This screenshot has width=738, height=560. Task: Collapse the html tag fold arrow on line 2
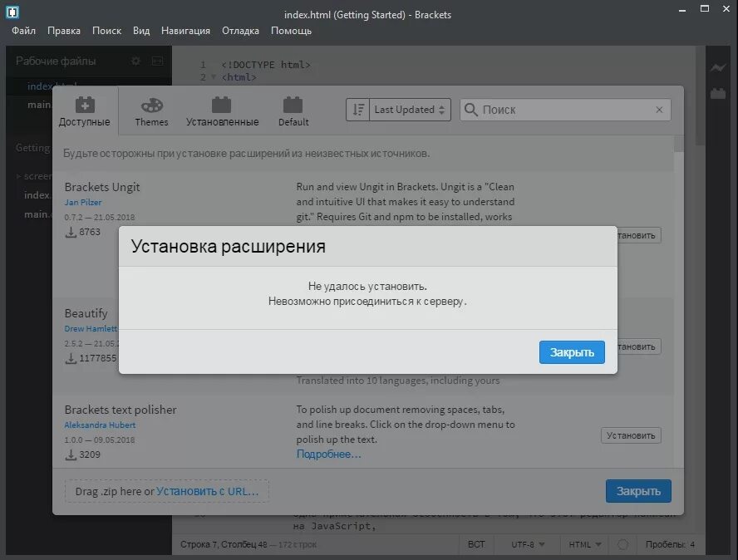pos(214,76)
